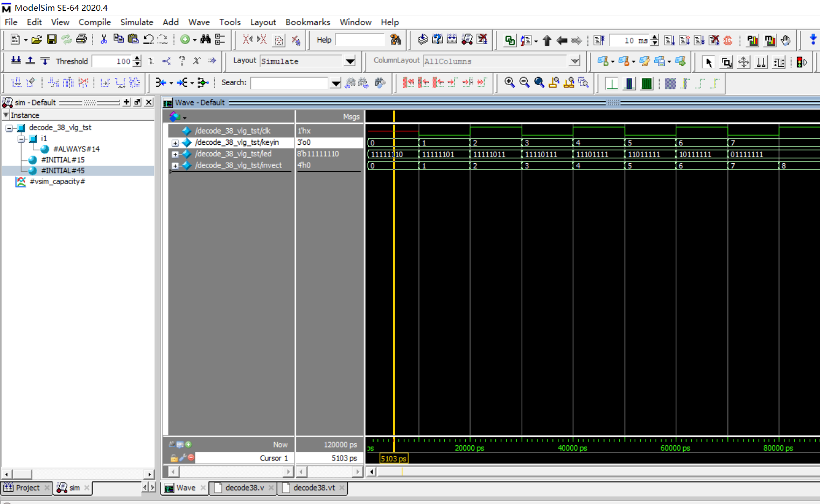This screenshot has height=504, width=820.
Task: Click the Threshold value input field
Action: [x=112, y=61]
